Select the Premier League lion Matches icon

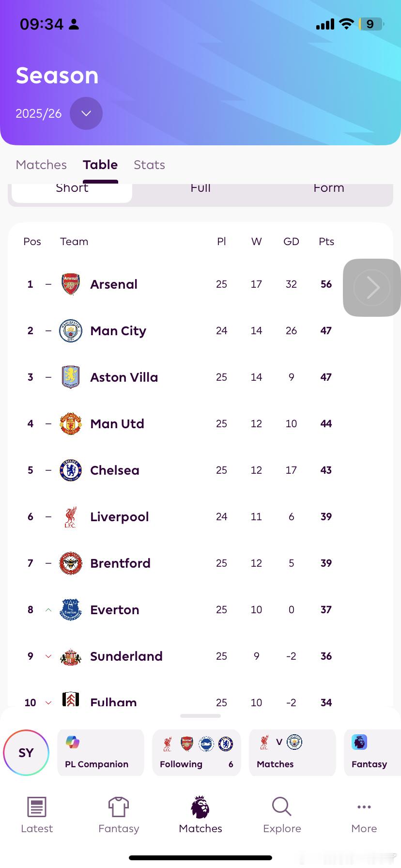pyautogui.click(x=200, y=807)
